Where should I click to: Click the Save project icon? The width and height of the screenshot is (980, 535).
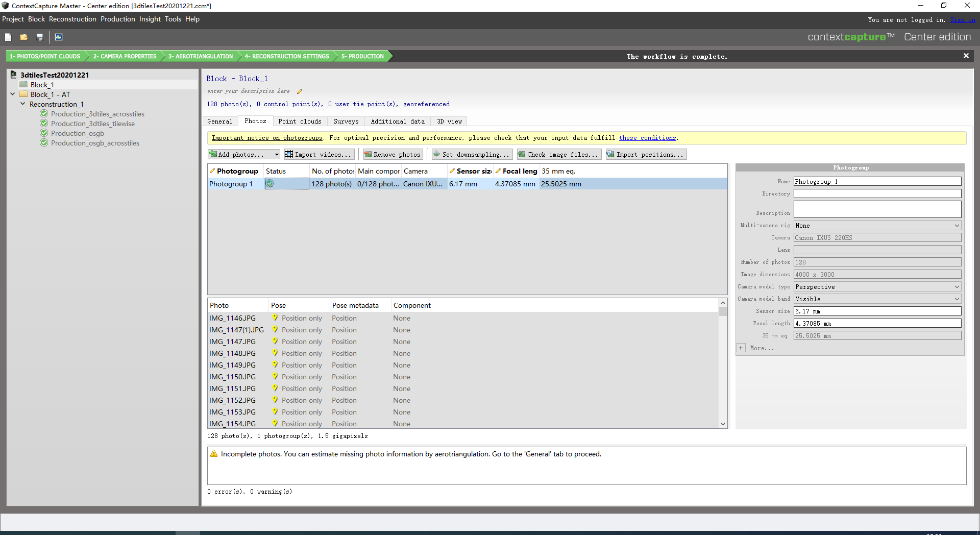tap(39, 37)
